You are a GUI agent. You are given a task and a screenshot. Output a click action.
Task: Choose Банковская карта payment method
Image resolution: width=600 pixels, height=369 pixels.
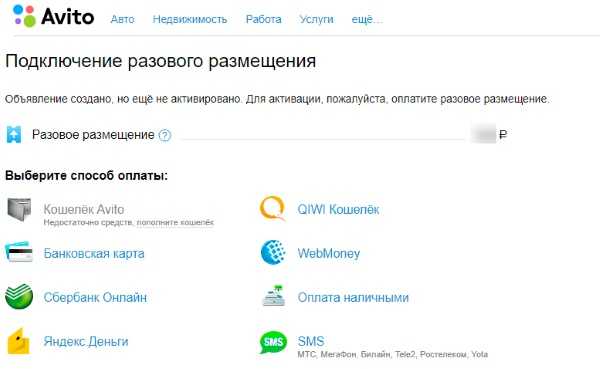pos(94,253)
